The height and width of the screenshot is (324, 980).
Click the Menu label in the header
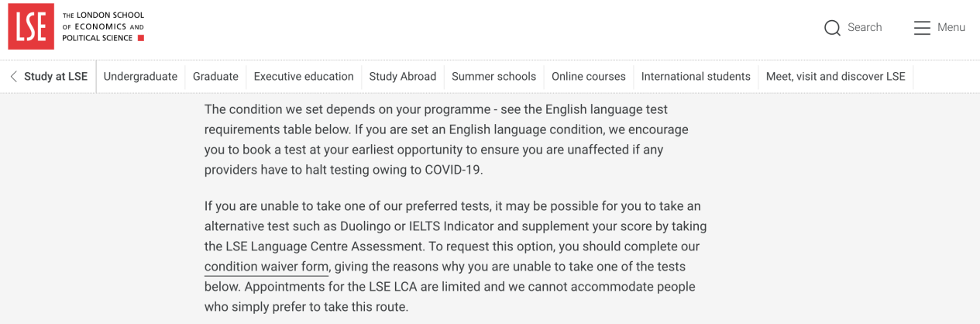pos(951,27)
